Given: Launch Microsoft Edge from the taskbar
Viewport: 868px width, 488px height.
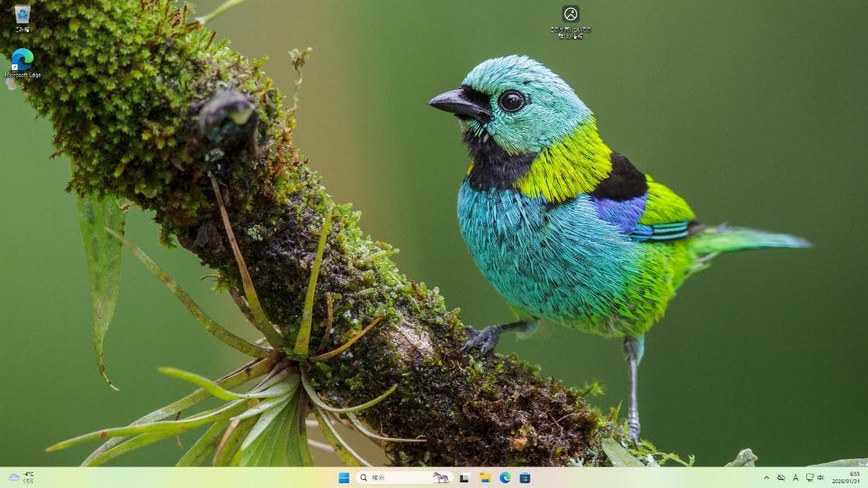Looking at the screenshot, I should coord(505,478).
